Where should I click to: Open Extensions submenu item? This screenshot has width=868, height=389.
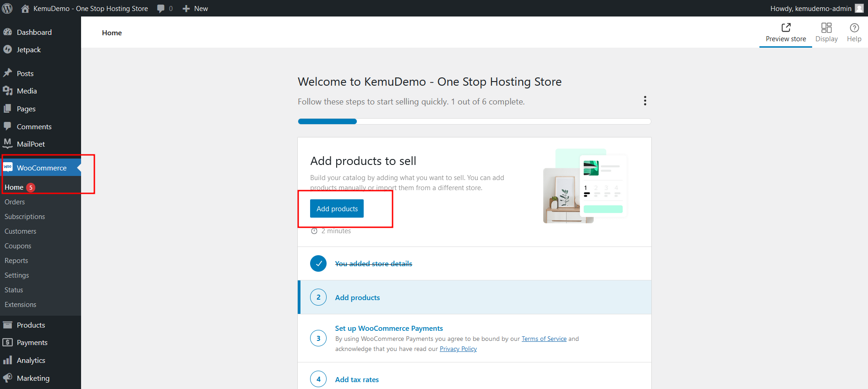(x=20, y=305)
